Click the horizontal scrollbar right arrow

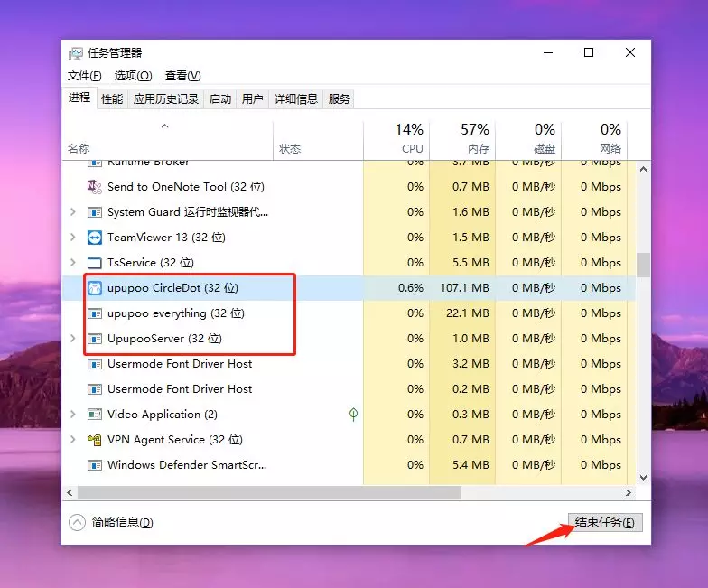(629, 493)
